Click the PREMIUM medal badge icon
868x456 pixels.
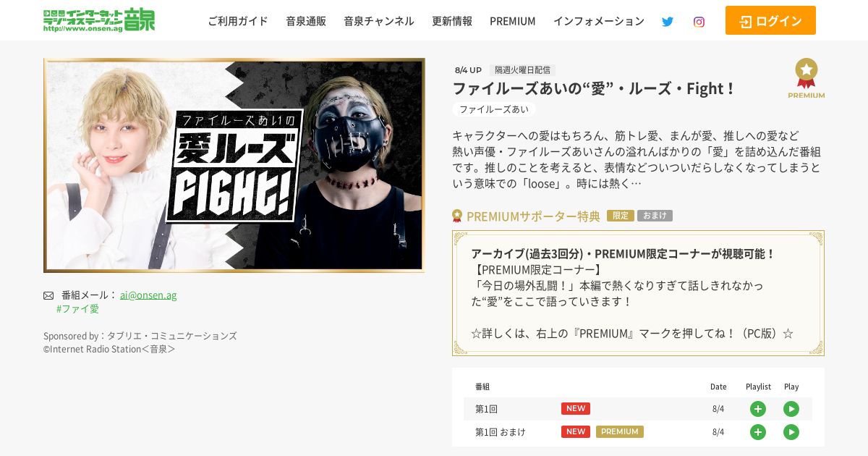click(x=806, y=78)
